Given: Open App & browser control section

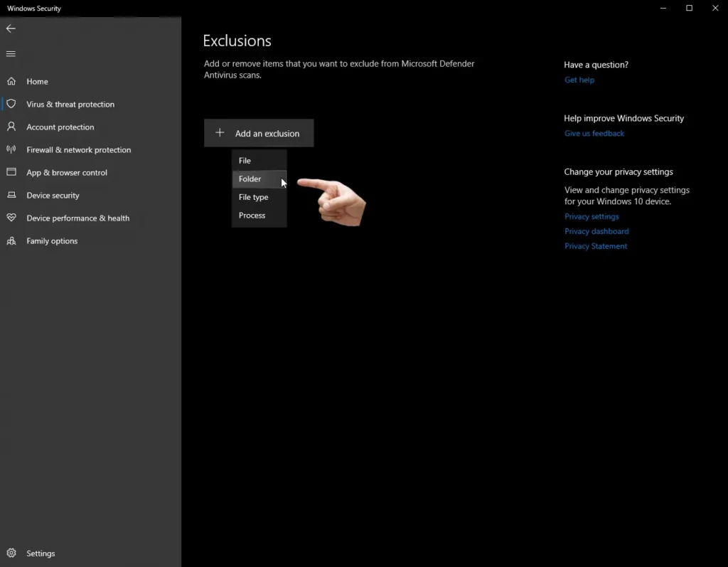Looking at the screenshot, I should (66, 172).
